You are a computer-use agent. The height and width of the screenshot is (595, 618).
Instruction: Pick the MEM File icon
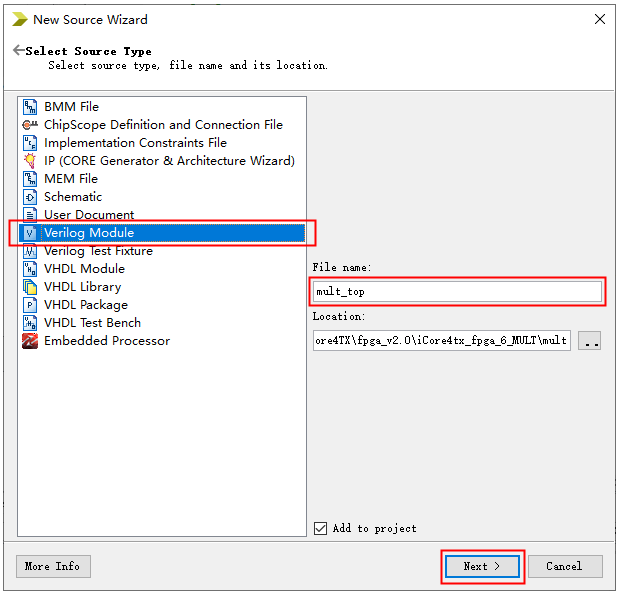click(x=30, y=179)
